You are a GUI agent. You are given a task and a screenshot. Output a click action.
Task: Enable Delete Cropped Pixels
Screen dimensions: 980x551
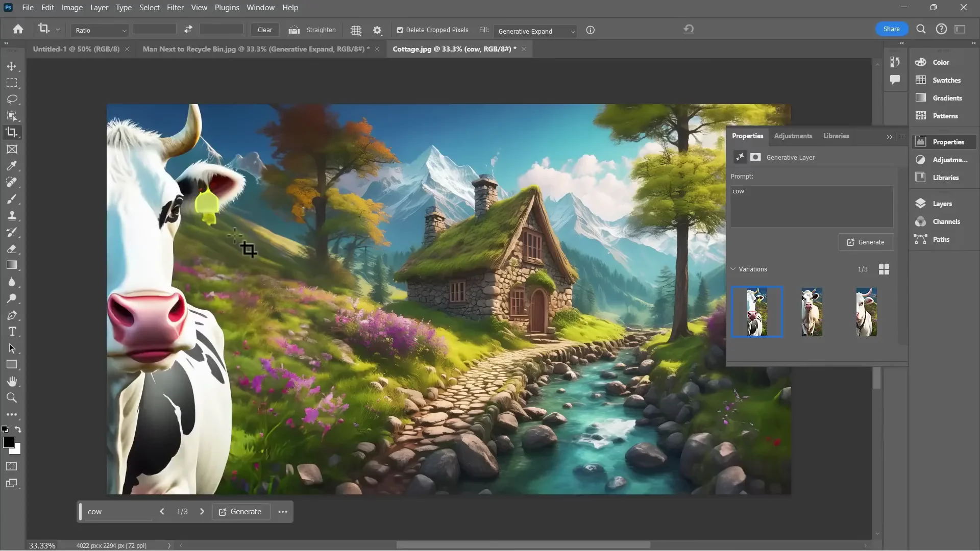401,30
